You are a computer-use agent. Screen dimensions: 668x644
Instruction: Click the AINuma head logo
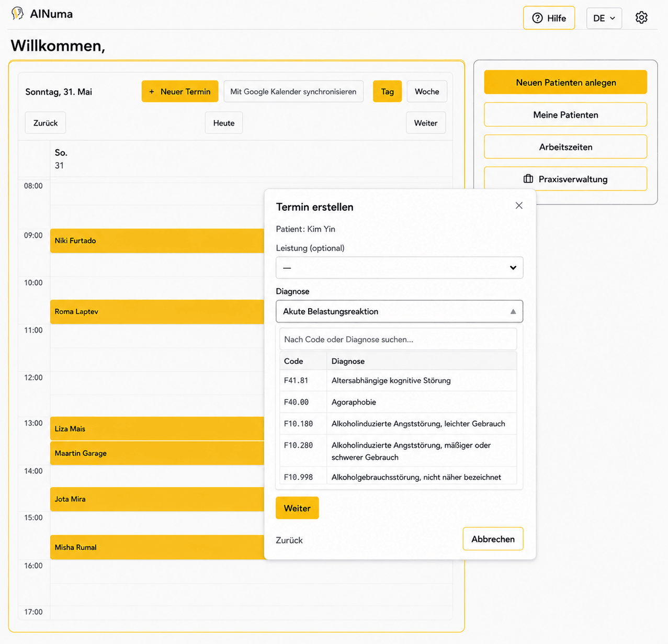pos(17,14)
